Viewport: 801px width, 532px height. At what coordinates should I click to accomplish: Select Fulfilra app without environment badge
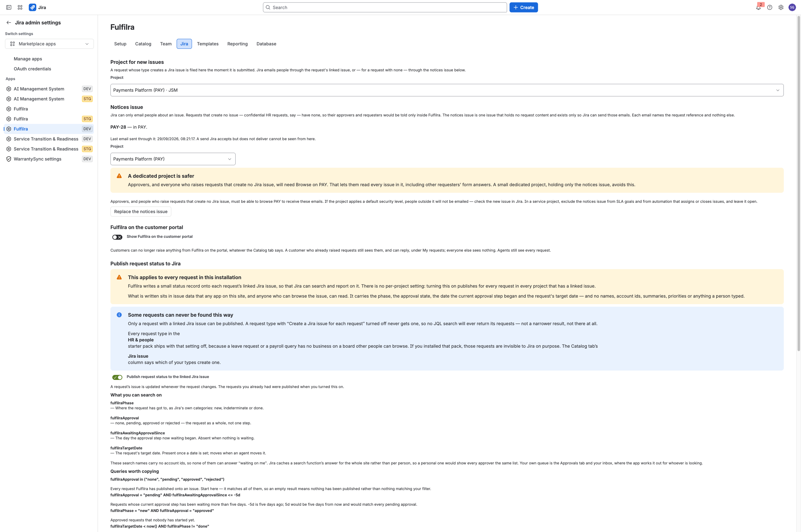click(x=49, y=109)
